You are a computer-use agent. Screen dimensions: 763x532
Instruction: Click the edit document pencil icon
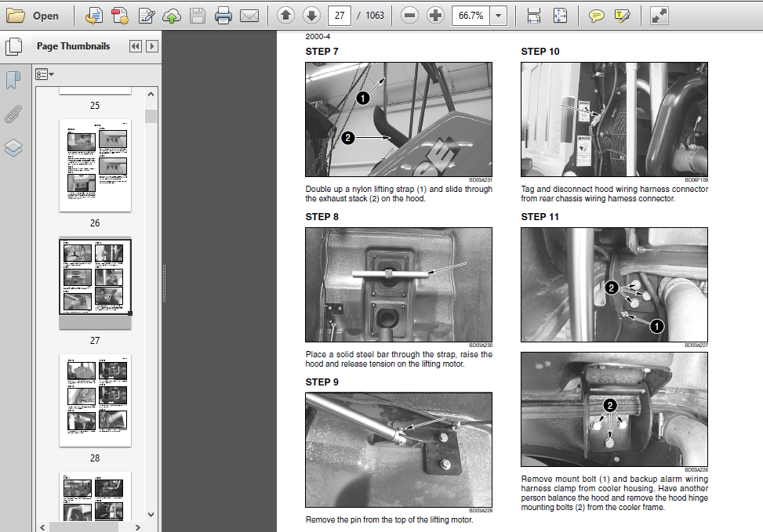click(x=146, y=16)
